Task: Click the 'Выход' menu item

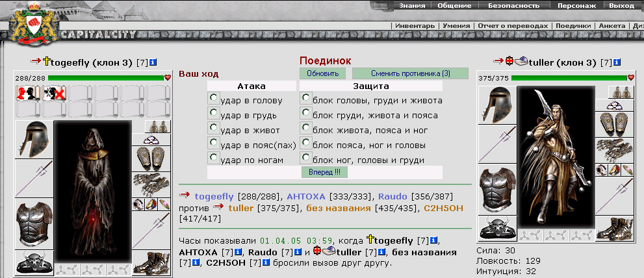Action: point(621,6)
